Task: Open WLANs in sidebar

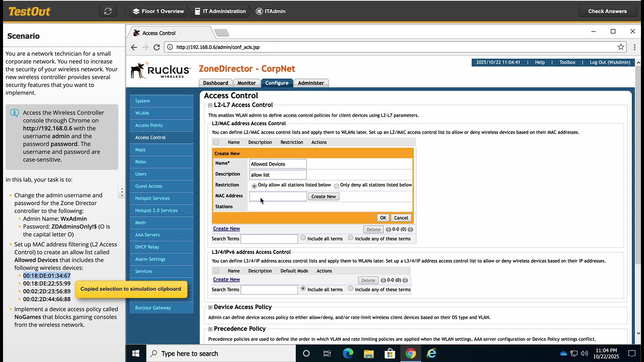Action: (162, 113)
